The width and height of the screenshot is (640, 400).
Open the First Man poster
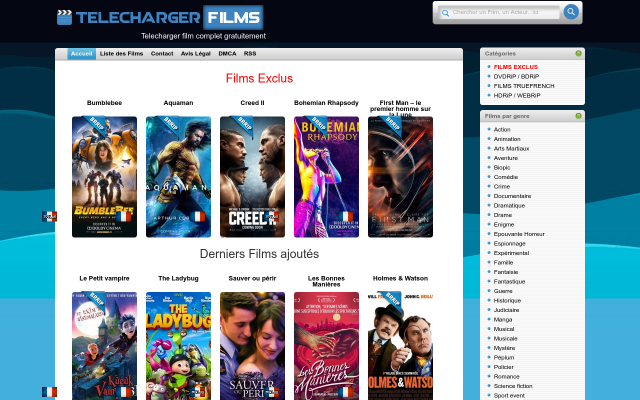400,177
